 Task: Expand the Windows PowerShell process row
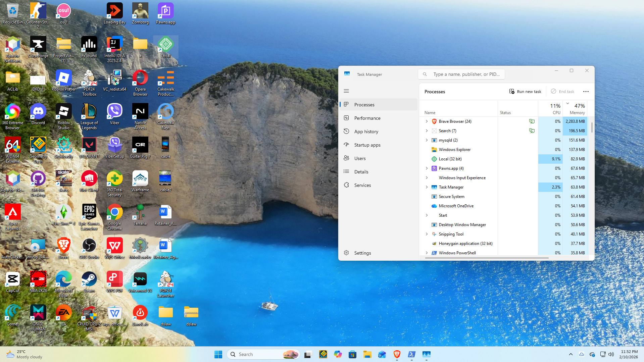click(x=427, y=253)
